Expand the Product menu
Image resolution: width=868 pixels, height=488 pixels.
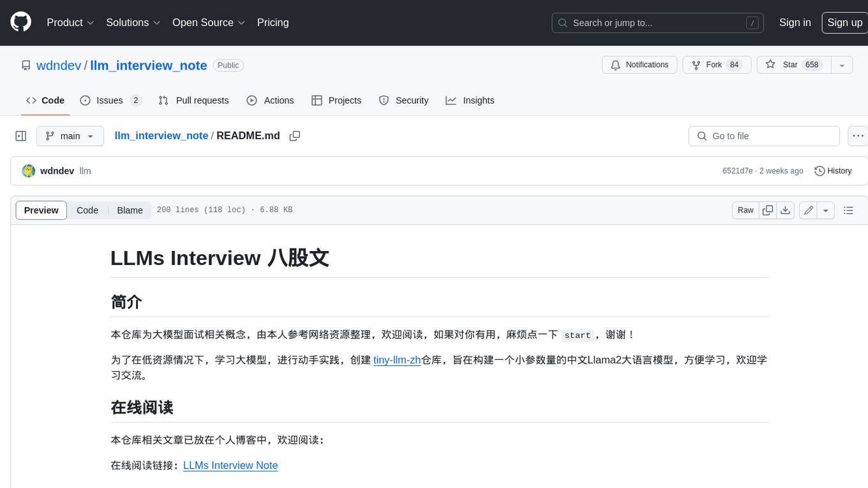70,22
